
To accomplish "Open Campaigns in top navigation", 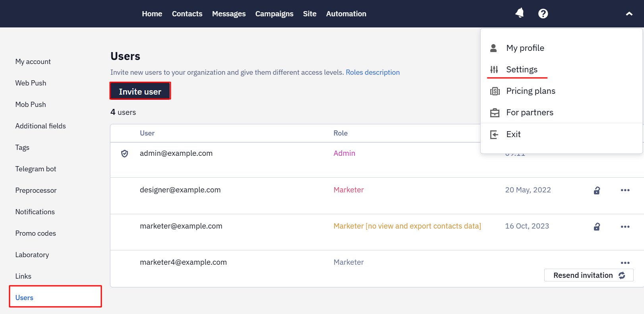I will (x=274, y=14).
